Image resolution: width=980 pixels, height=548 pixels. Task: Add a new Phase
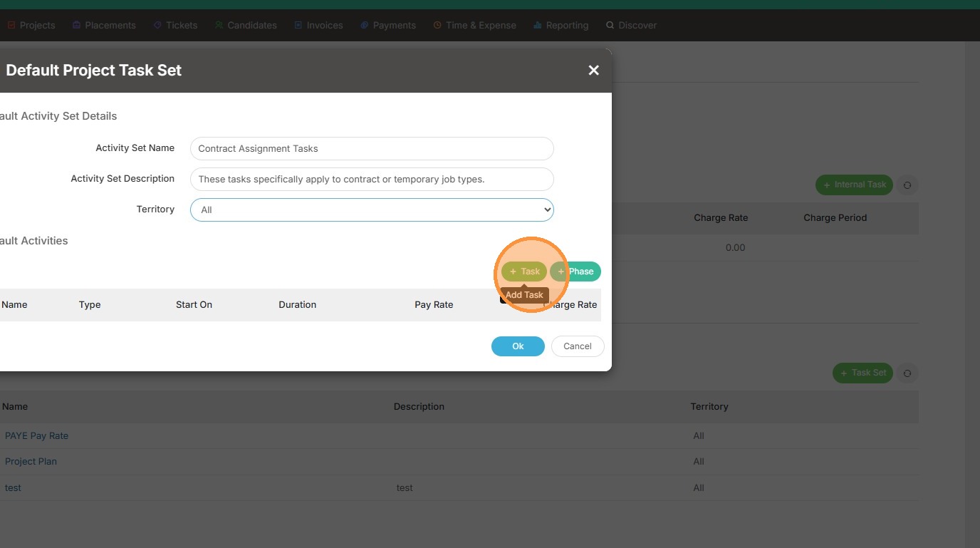point(575,272)
